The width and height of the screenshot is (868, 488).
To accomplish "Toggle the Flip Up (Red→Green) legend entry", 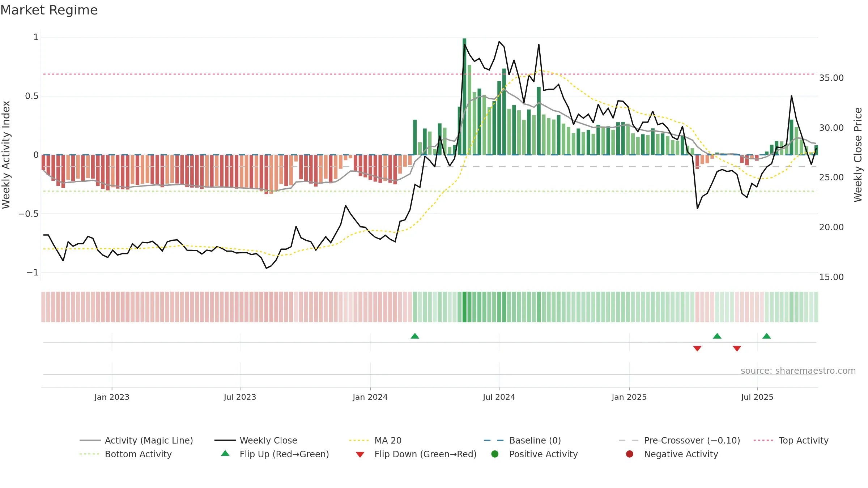I will [x=275, y=454].
